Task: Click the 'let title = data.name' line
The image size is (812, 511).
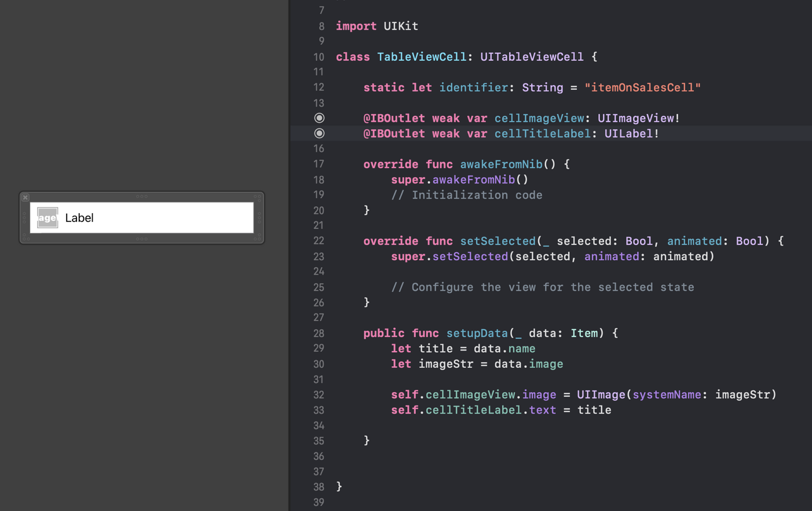Action: (463, 348)
